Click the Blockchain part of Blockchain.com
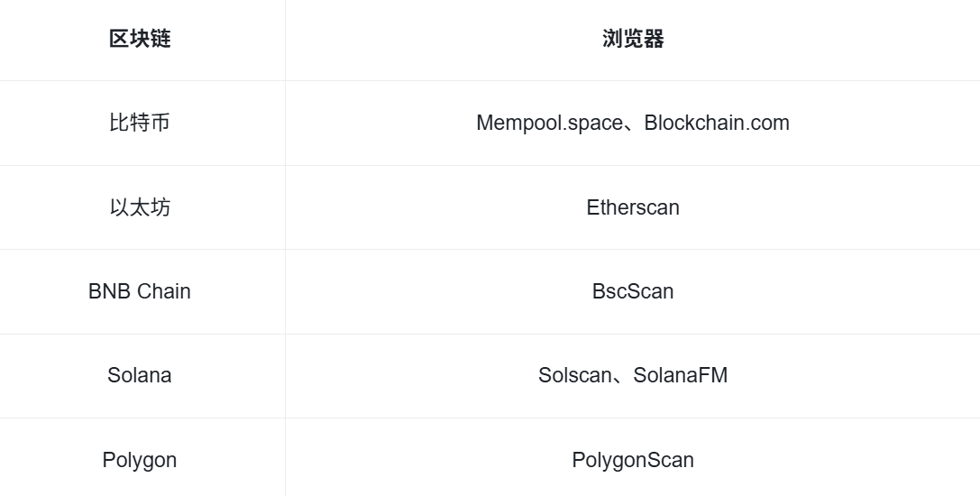980x496 pixels. tap(693, 123)
